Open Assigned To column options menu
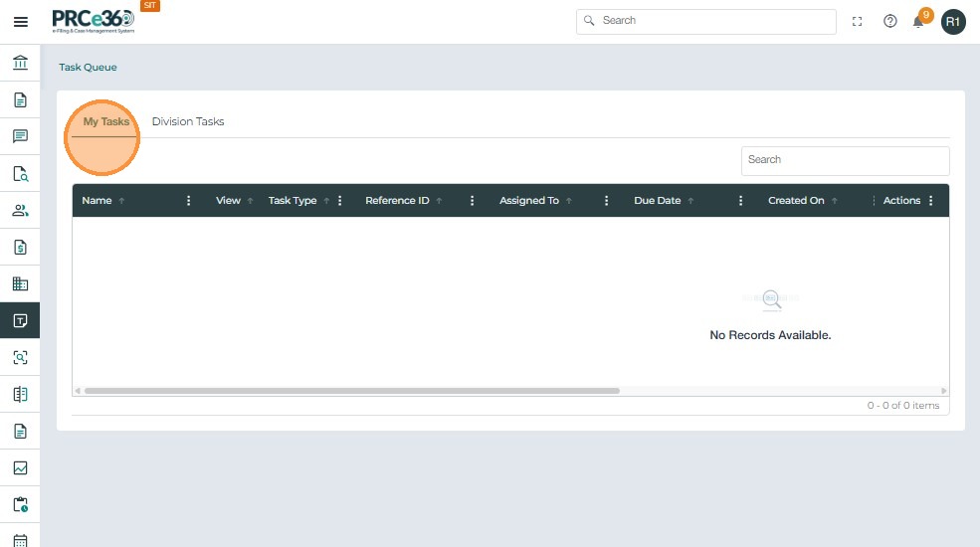This screenshot has width=980, height=547. click(606, 201)
